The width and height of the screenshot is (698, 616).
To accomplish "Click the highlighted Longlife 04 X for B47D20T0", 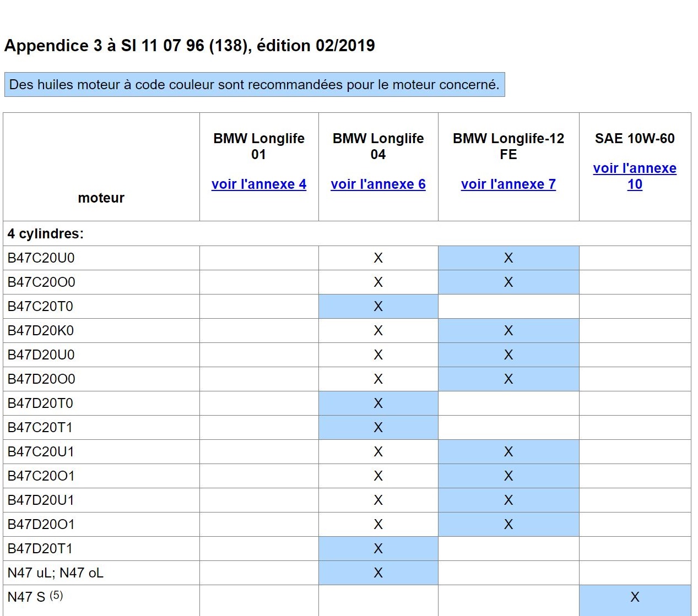I will click(x=378, y=403).
